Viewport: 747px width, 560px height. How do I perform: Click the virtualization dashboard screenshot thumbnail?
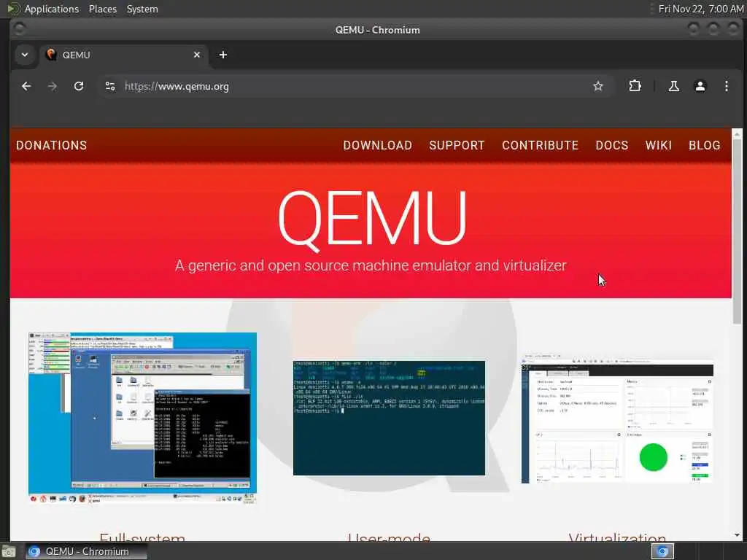coord(617,419)
